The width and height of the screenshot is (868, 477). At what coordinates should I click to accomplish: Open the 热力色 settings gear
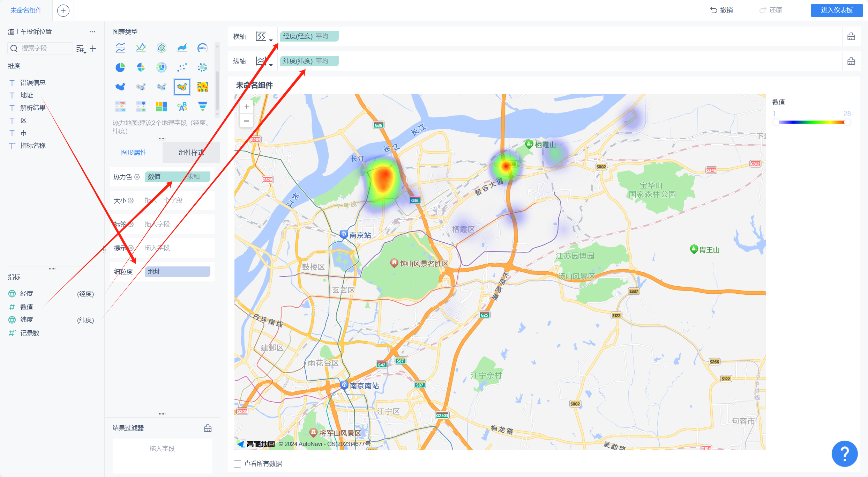click(x=137, y=177)
